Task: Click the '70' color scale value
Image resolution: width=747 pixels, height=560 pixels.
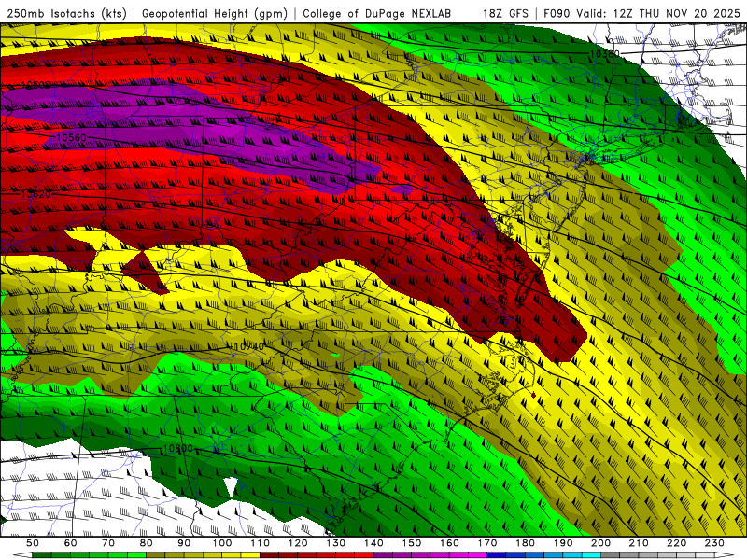Action: point(108,543)
